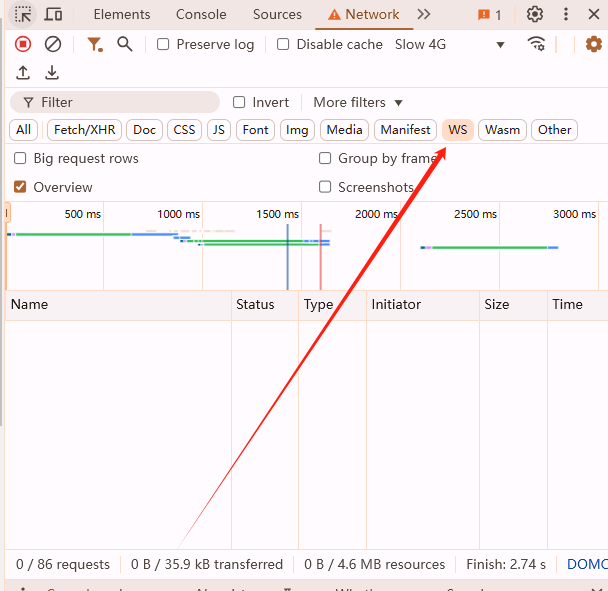Open the network search magnifier
608x591 pixels.
point(124,44)
